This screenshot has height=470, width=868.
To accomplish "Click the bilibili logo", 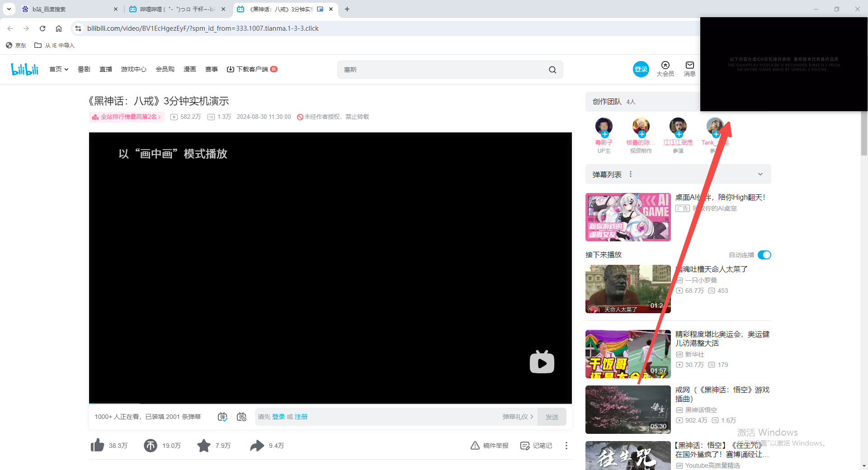I will coord(25,69).
